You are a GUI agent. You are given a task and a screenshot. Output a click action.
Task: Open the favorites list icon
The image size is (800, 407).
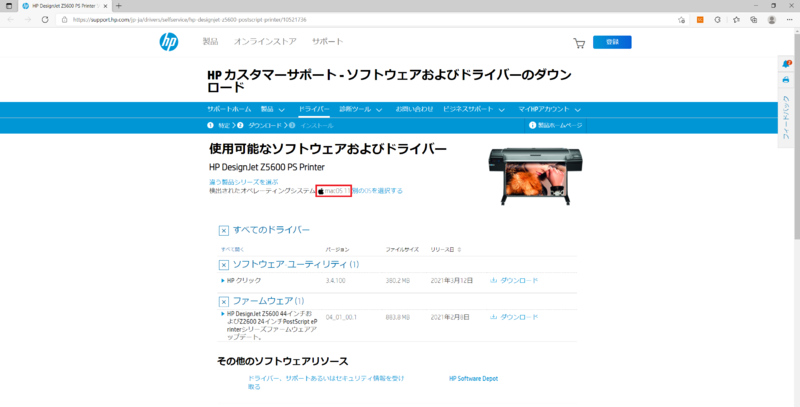coord(736,19)
